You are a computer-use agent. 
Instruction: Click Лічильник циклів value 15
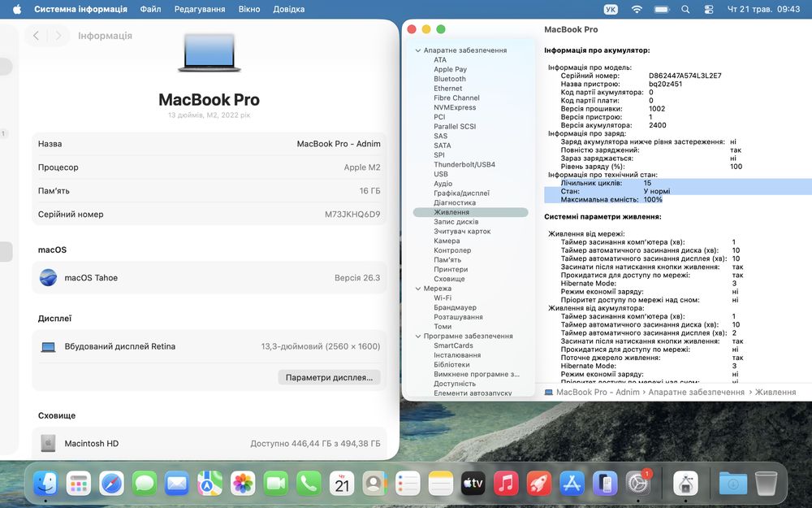click(x=647, y=183)
